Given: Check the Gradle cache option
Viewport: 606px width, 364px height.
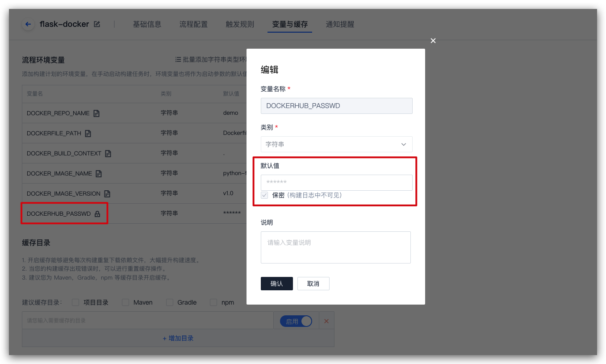Looking at the screenshot, I should click(170, 302).
